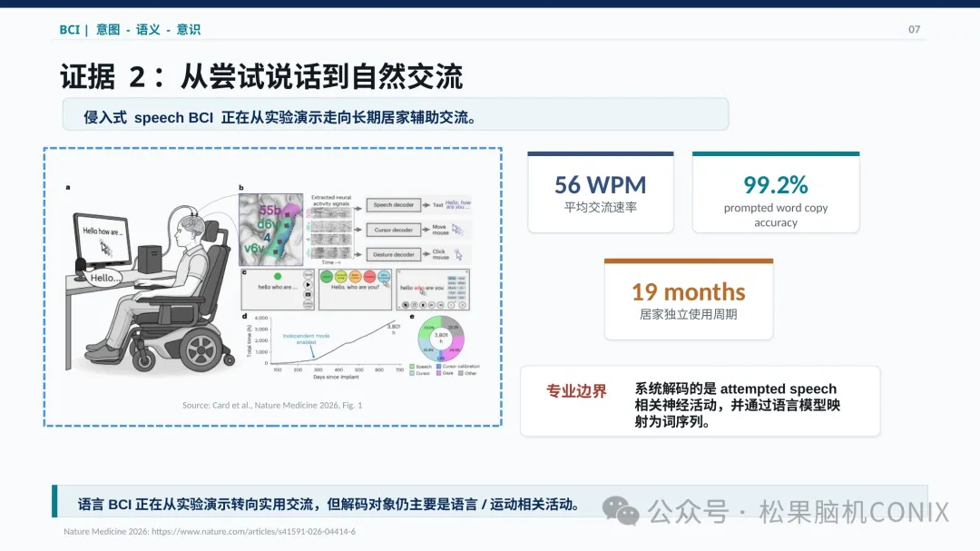The height and width of the screenshot is (551, 980).
Task: Click the 19 months statistic
Action: [x=688, y=292]
